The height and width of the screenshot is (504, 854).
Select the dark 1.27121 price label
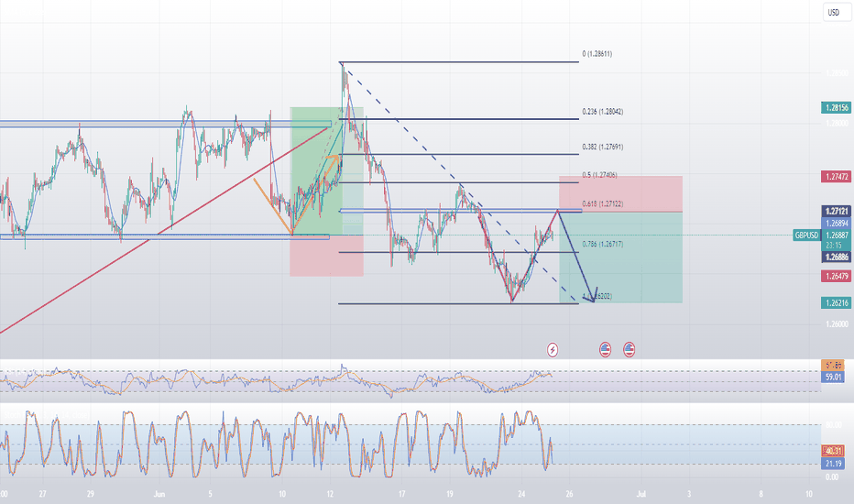(x=836, y=212)
